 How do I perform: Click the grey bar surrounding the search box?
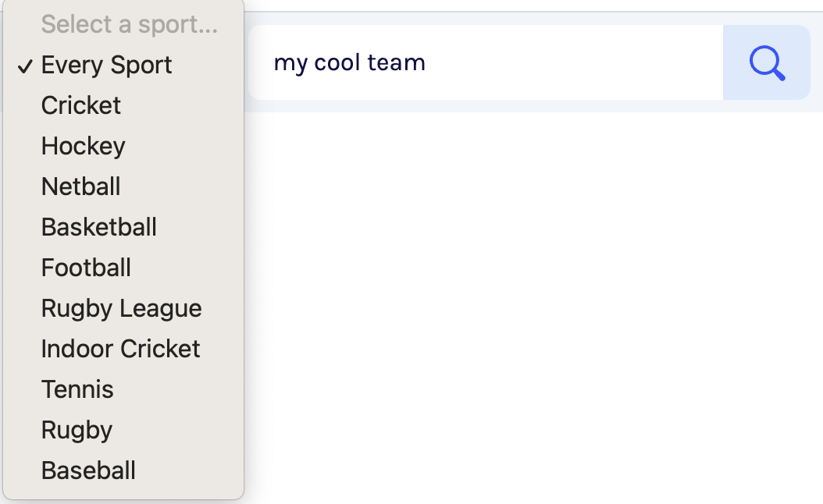click(x=533, y=106)
